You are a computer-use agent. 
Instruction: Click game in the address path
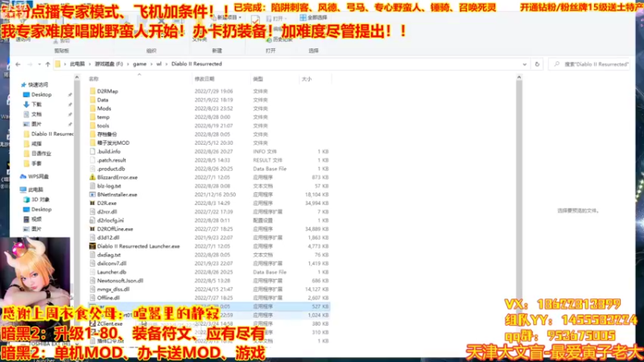coord(139,64)
